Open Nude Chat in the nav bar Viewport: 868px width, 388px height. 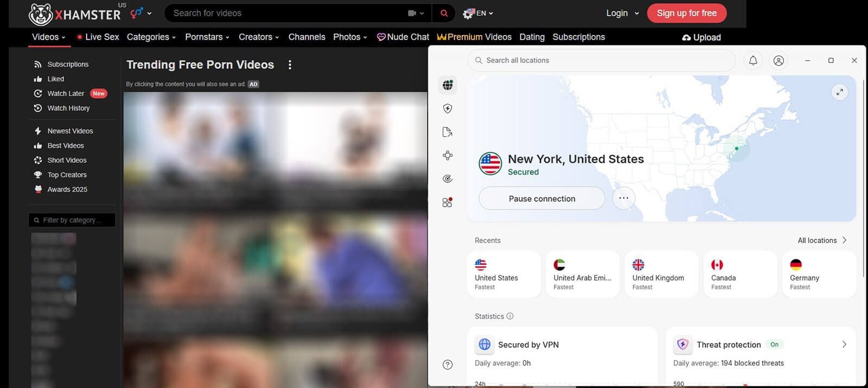click(x=403, y=37)
